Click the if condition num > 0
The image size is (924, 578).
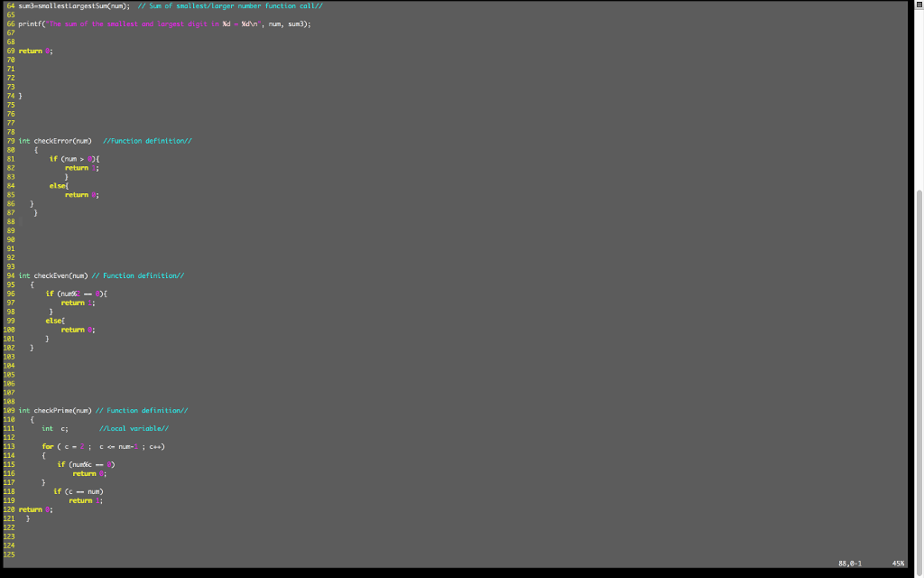coord(76,158)
